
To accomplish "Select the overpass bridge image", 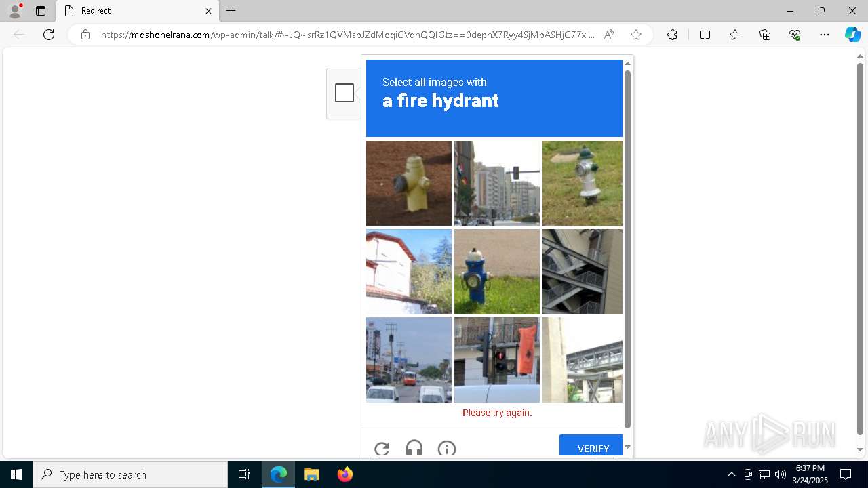I will click(583, 360).
